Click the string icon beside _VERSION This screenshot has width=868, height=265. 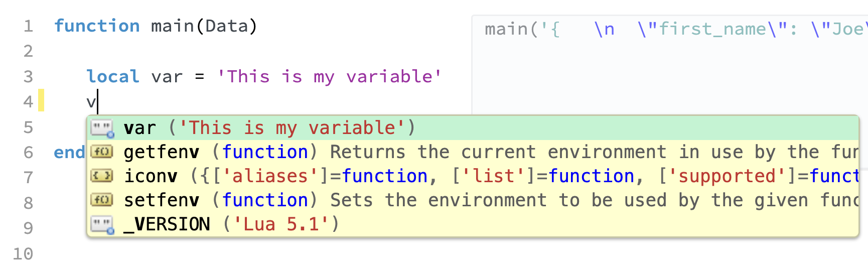click(x=102, y=224)
